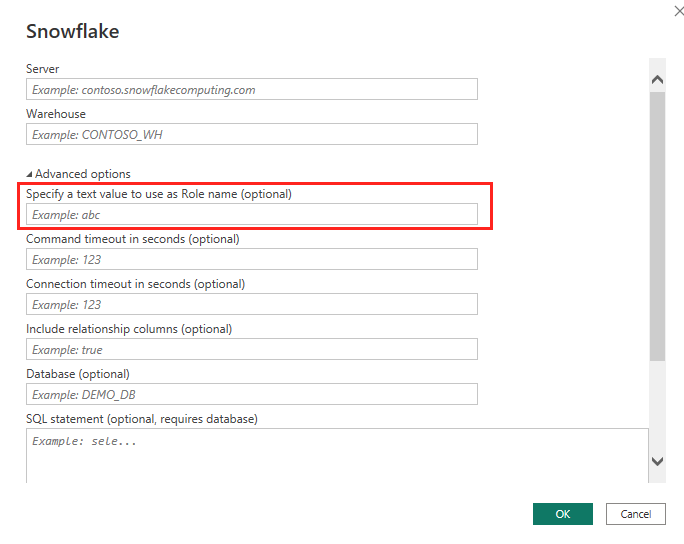
Task: Click the scroll up arrow in the dialog
Action: (x=657, y=79)
